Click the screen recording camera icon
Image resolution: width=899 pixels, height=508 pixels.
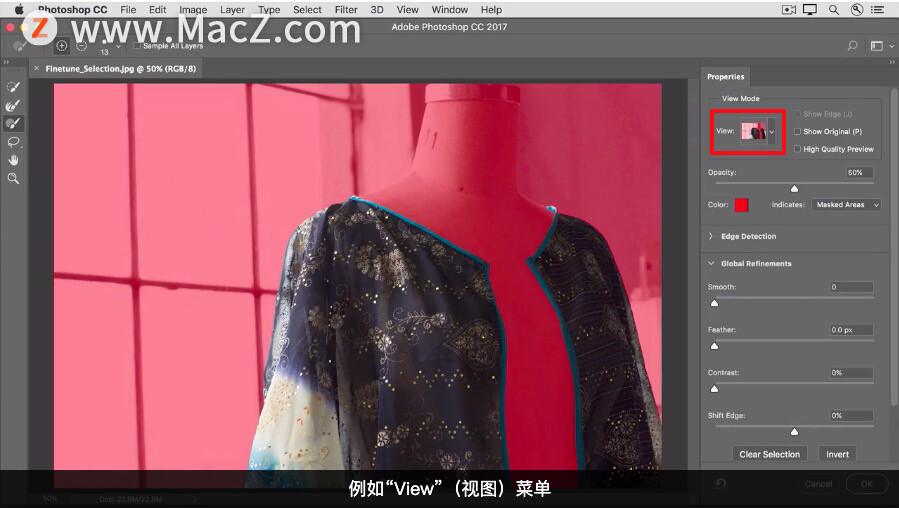click(789, 9)
